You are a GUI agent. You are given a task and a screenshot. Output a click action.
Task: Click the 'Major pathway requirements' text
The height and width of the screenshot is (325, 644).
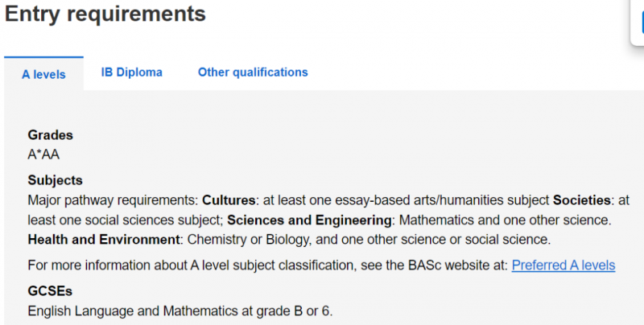coord(113,200)
